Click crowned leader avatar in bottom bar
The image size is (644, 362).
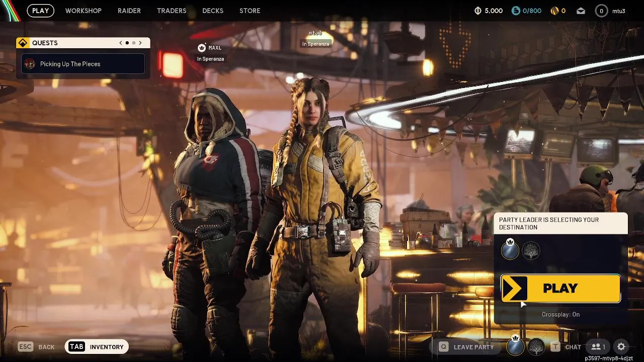[x=515, y=346]
